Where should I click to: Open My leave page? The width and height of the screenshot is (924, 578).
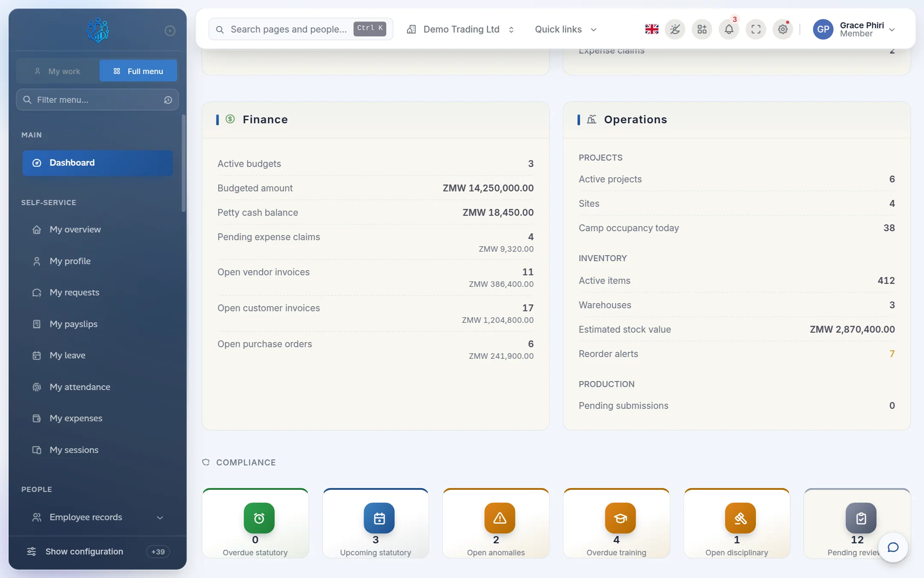point(98,355)
